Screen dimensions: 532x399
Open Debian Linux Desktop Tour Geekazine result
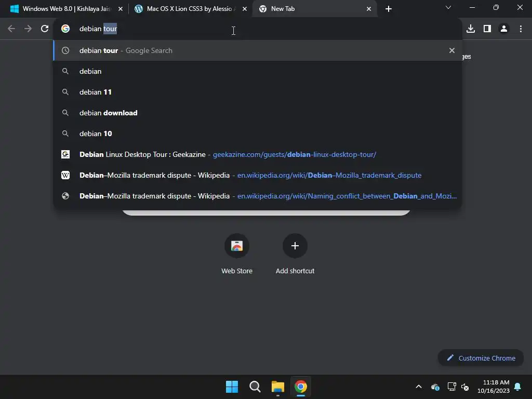(x=258, y=154)
